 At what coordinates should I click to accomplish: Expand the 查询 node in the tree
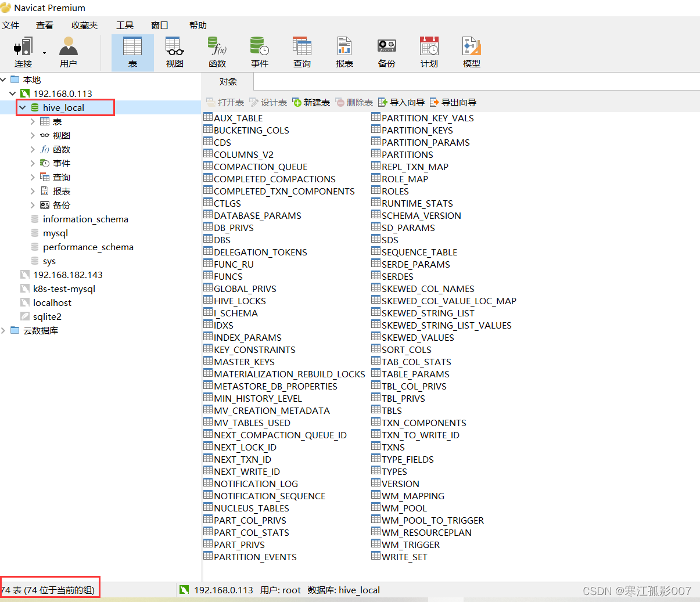tap(33, 177)
